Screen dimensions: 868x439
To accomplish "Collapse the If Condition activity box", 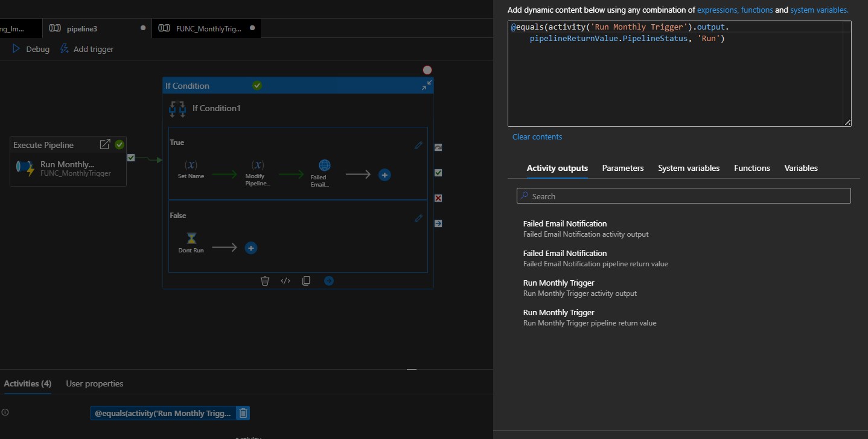I will point(426,85).
